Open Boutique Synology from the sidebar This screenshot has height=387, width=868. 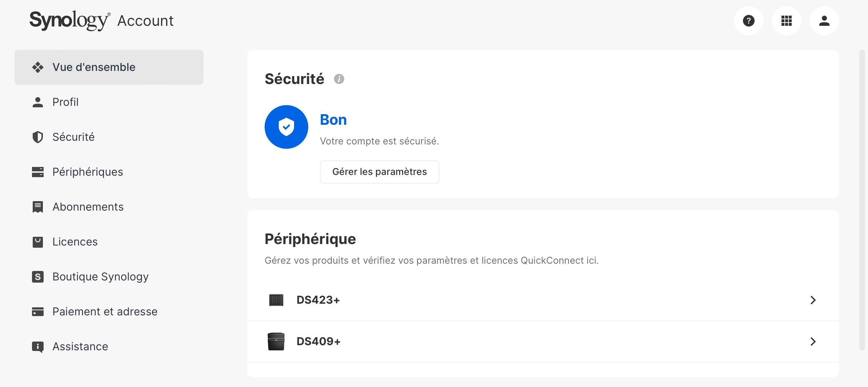click(x=100, y=277)
